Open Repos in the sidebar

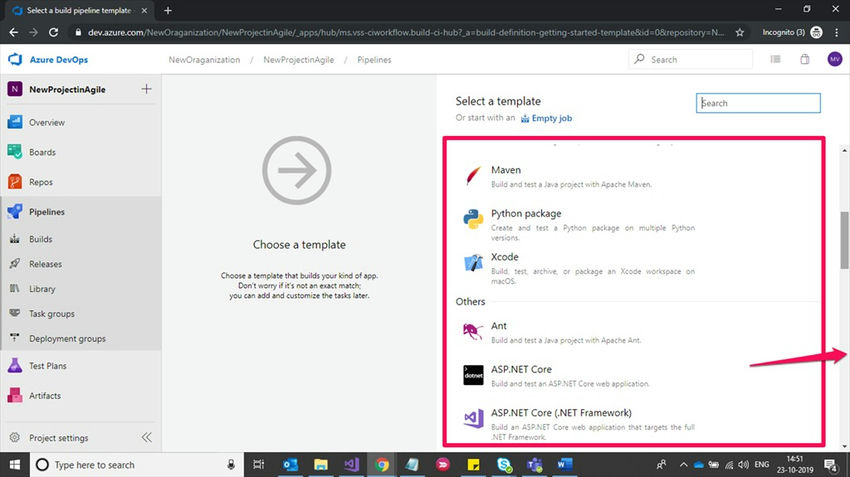41,182
